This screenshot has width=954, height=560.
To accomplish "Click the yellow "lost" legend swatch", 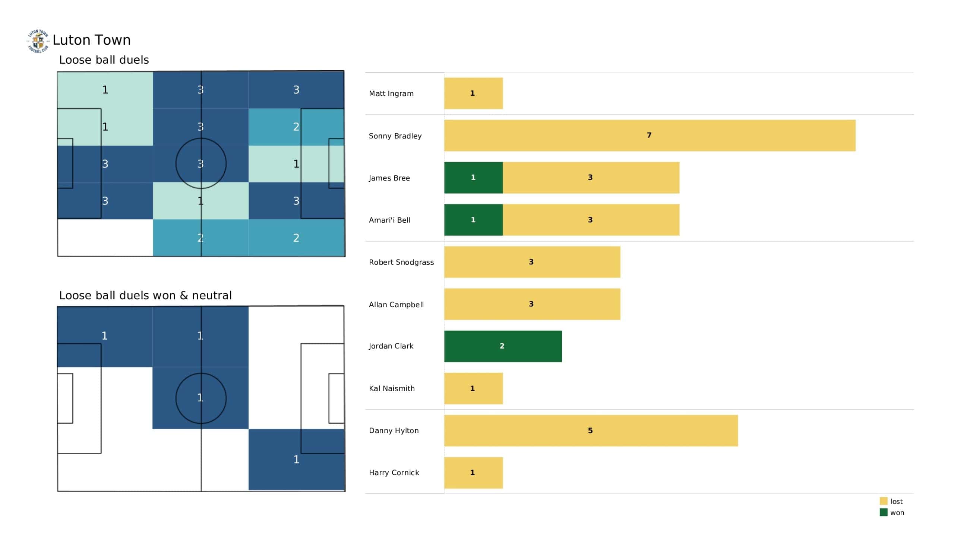I will coord(883,501).
